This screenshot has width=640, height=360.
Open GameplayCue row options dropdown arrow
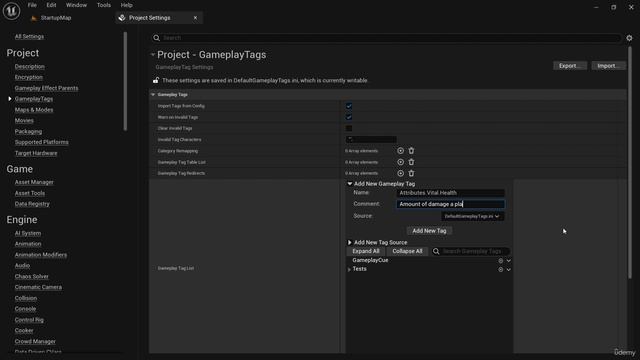point(509,260)
